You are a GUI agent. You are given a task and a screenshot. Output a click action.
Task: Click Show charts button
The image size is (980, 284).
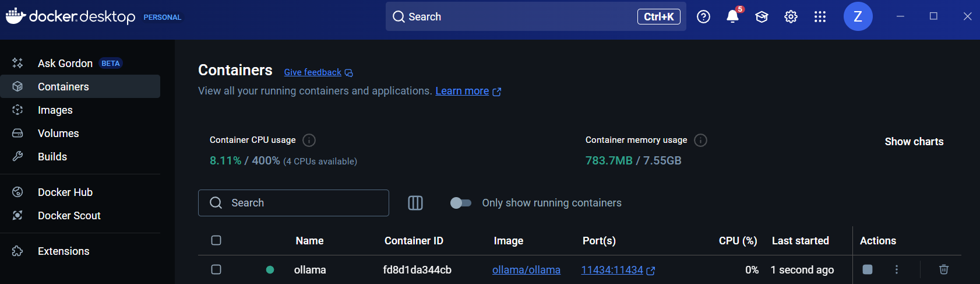coord(914,142)
